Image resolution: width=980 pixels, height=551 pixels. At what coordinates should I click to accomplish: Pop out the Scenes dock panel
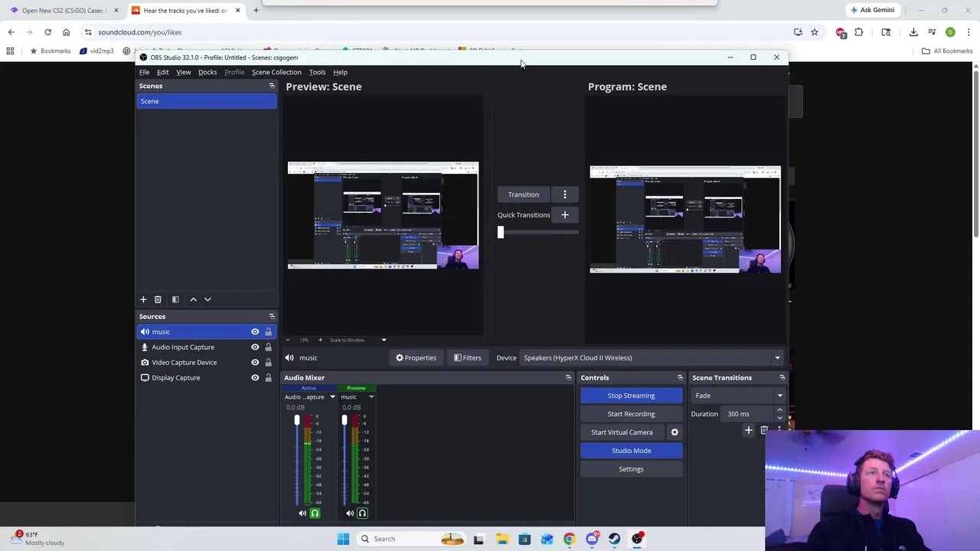point(272,86)
